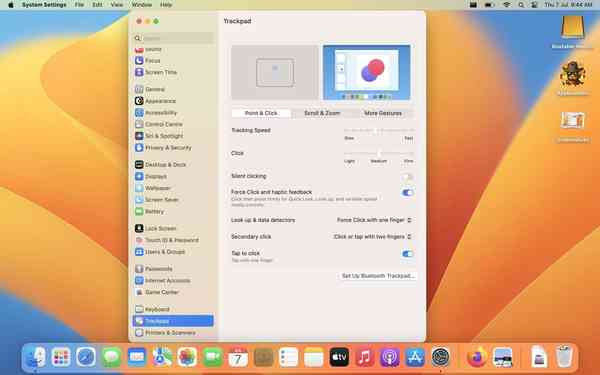Screen dimensions: 600x375
Task: Turn off Force Click and haptic feedback
Action: [x=408, y=192]
